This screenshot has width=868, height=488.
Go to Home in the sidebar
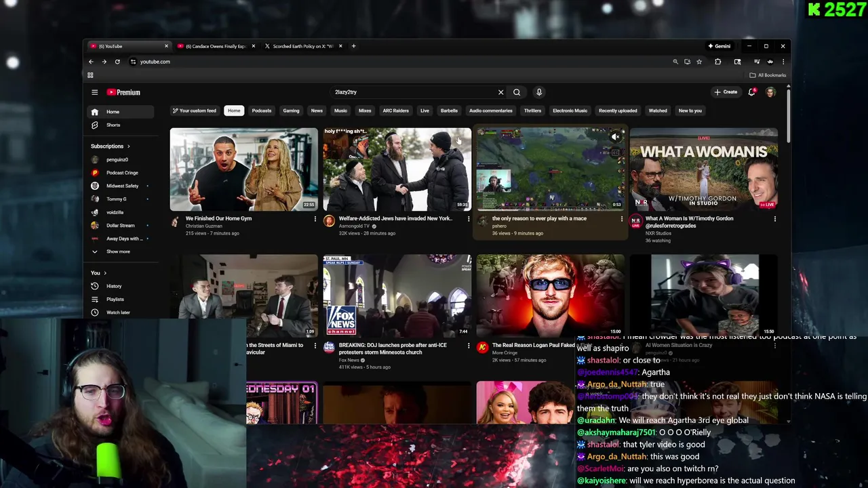(121, 112)
